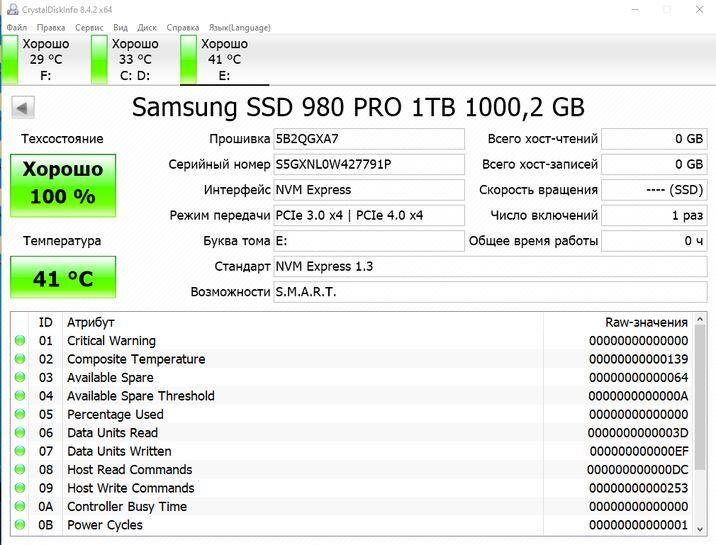This screenshot has height=545, width=716.
Task: Click green status dot for Percentage Used
Action: pos(20,414)
